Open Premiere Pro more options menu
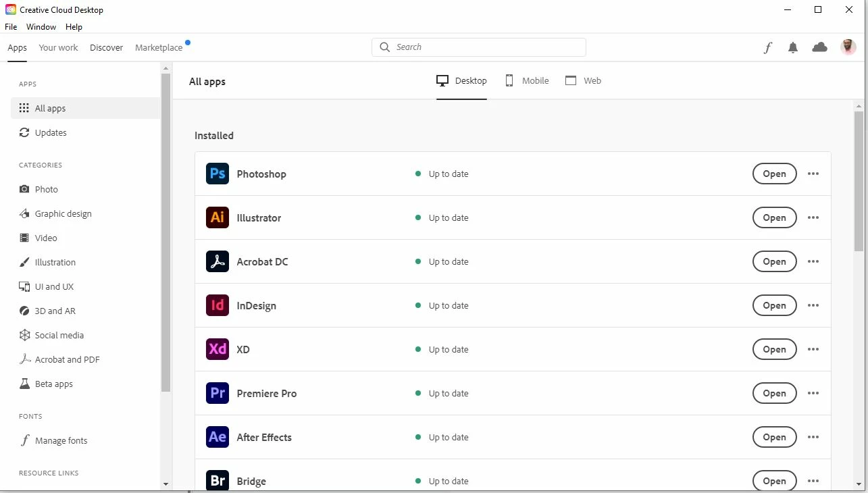Screen dimensions: 868x493 [x=813, y=393]
